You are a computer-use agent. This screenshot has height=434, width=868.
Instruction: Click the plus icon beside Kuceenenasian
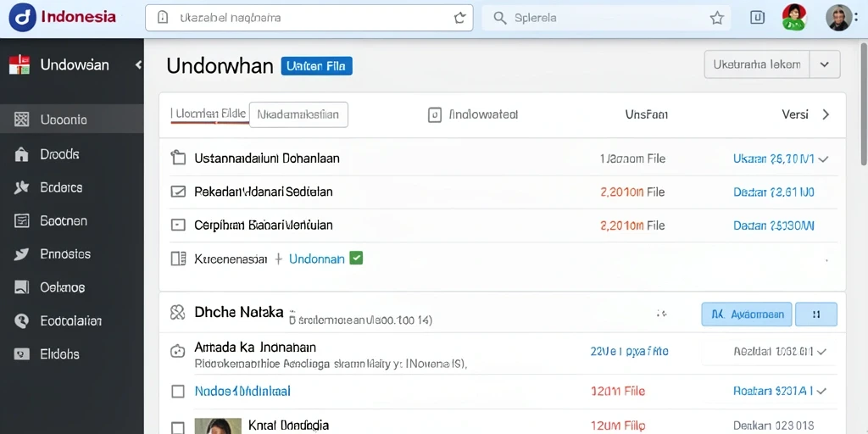click(278, 259)
